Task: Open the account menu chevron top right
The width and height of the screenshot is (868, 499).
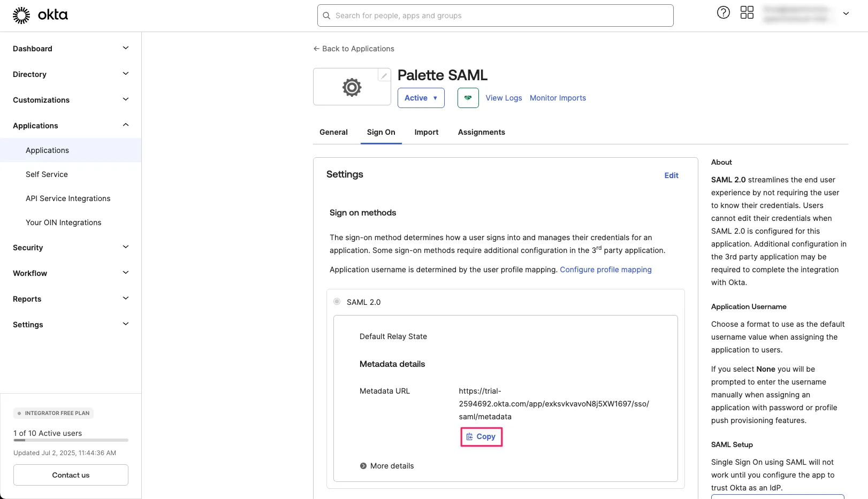Action: pyautogui.click(x=846, y=13)
